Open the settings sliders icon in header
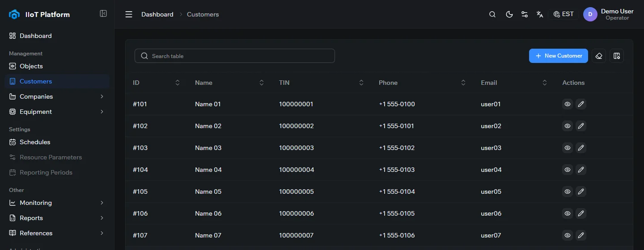 pyautogui.click(x=525, y=14)
